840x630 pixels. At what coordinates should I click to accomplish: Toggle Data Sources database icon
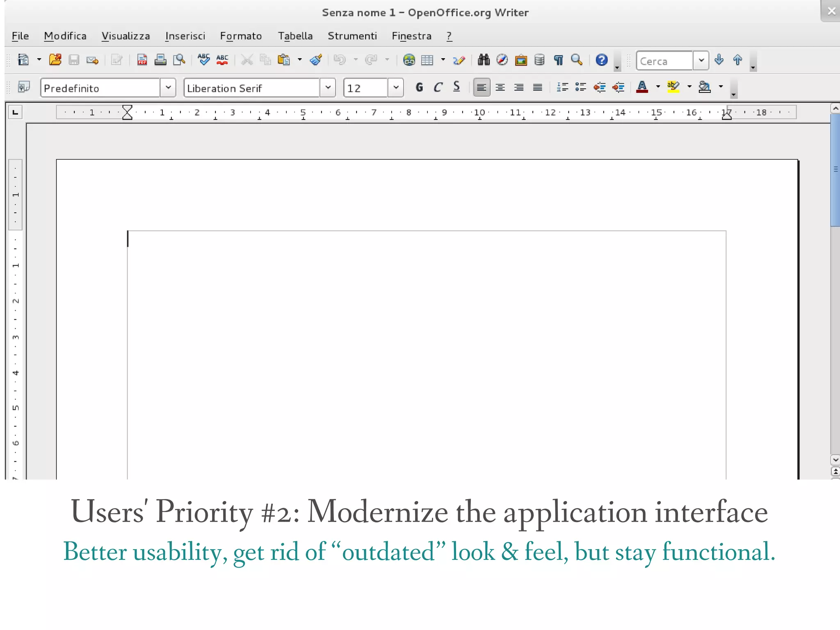click(539, 60)
